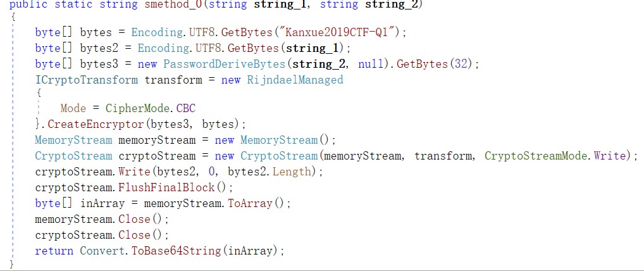Click the CryptoStreamMode enum name

[x=536, y=156]
